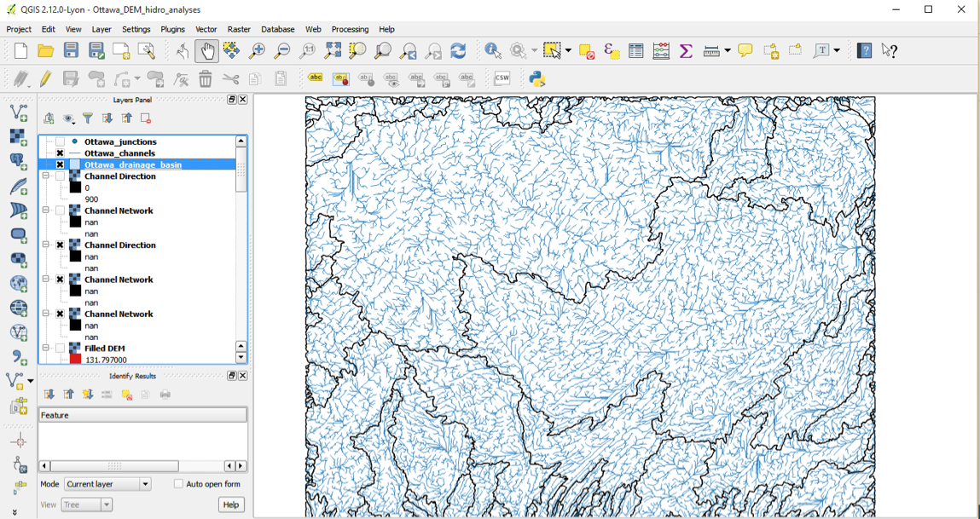
Task: Click the Zoom Out magnifier tool
Action: tap(282, 51)
